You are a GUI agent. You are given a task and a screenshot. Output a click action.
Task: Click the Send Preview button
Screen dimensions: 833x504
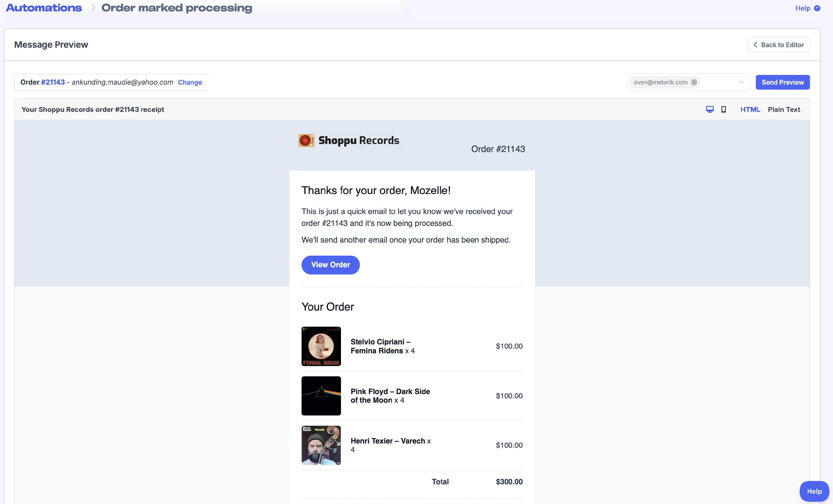(782, 82)
